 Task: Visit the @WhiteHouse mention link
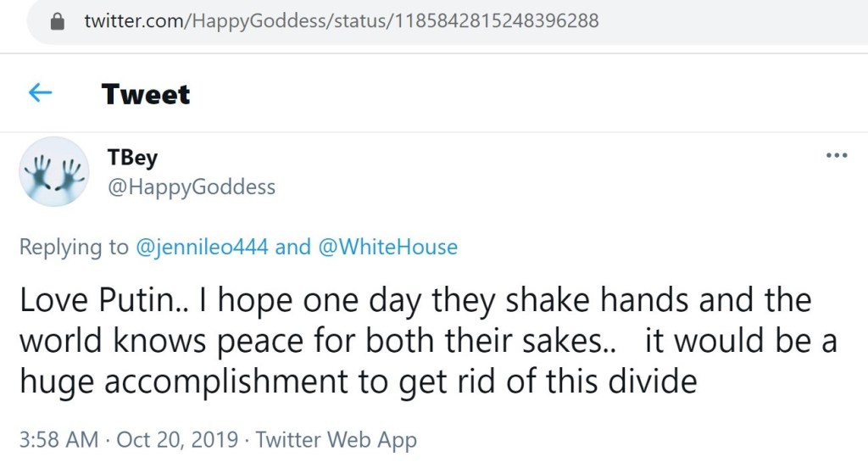click(387, 248)
